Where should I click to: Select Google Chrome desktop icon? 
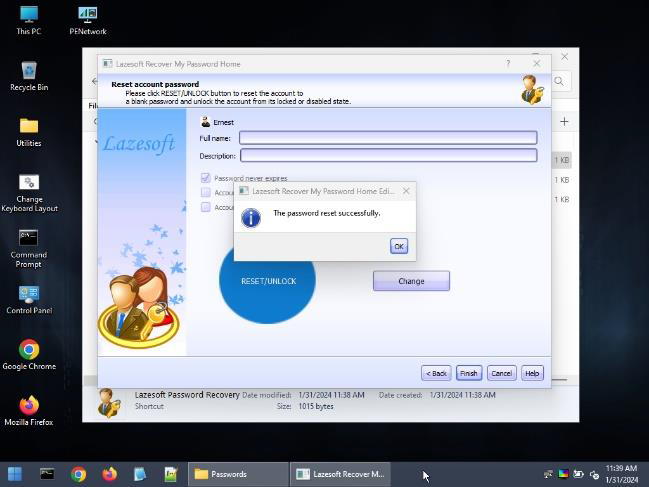(x=29, y=355)
